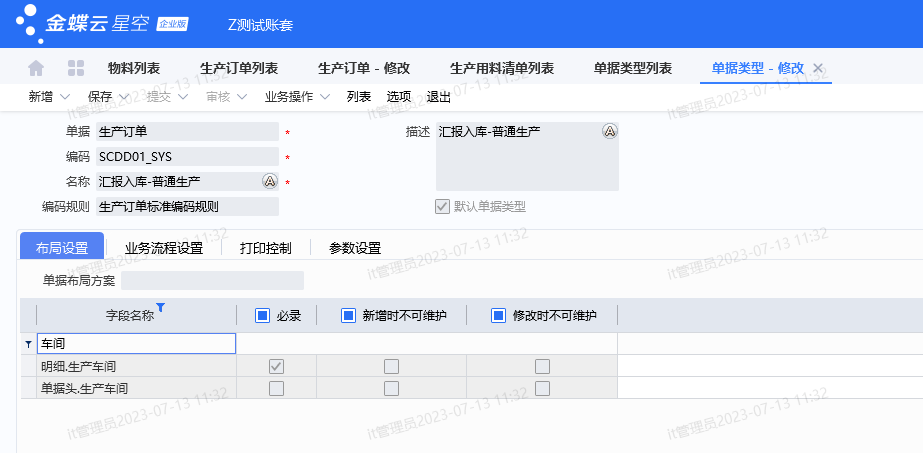The height and width of the screenshot is (453, 923).
Task: Expand the 保存 dropdown arrow
Action: 124,97
